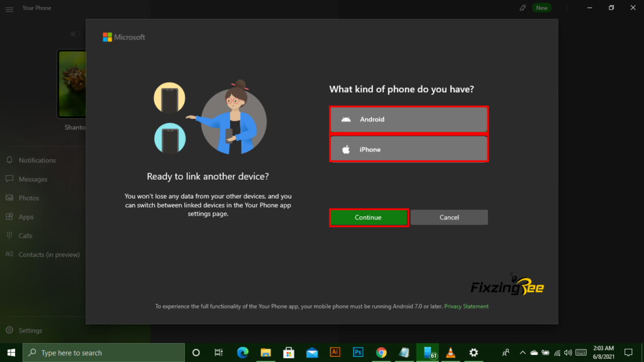
Task: Click the pen feedback icon in title bar
Action: pos(523,8)
